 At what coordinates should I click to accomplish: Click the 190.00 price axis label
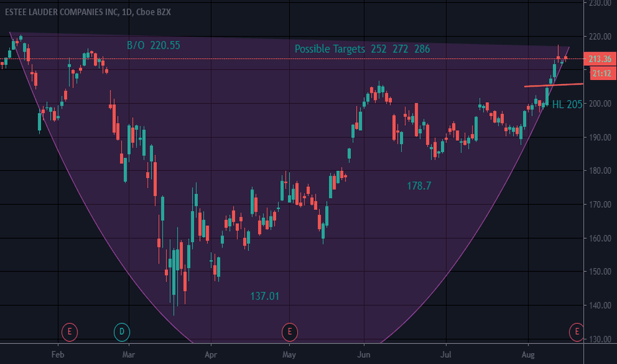(x=600, y=138)
